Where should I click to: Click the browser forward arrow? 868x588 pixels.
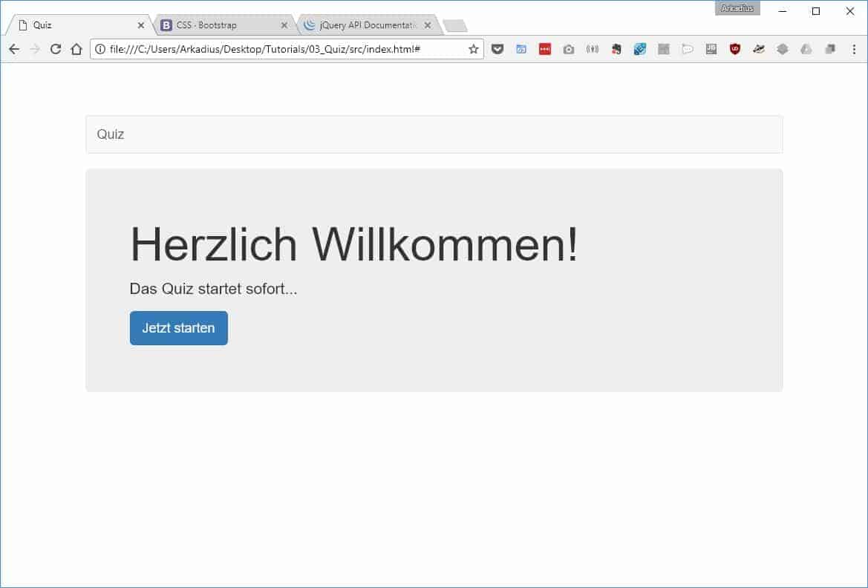pos(35,49)
